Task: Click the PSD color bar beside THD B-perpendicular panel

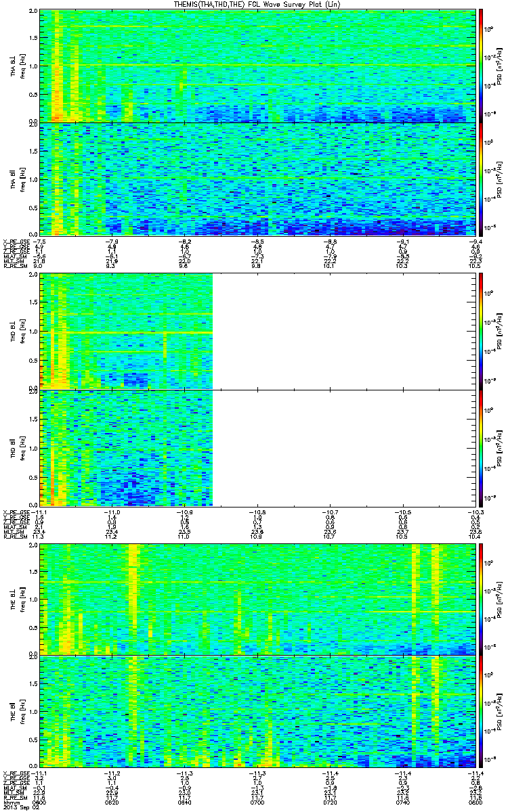Action: point(481,331)
